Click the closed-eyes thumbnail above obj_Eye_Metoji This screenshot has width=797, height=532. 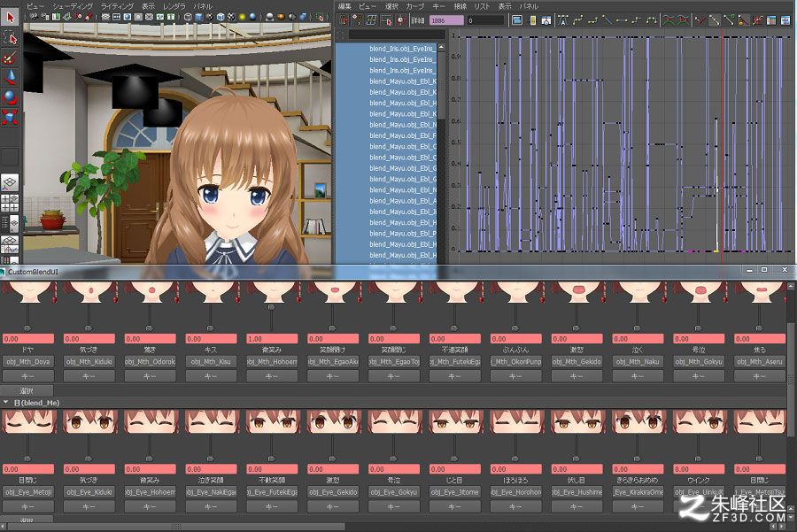coord(29,421)
